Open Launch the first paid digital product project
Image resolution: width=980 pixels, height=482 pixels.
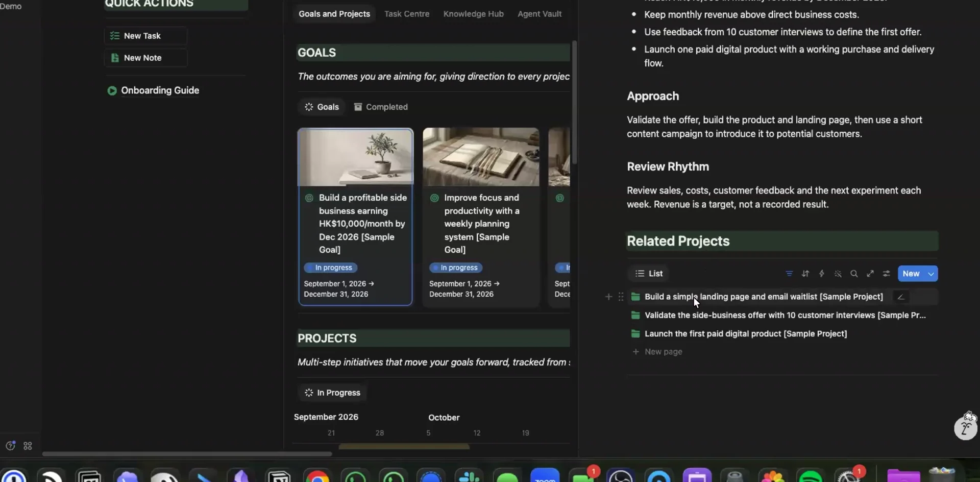746,333
